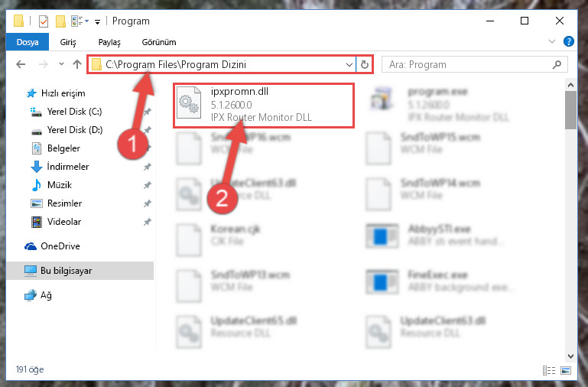Click the properties checkmark quick access icon
The image size is (588, 387).
point(44,21)
